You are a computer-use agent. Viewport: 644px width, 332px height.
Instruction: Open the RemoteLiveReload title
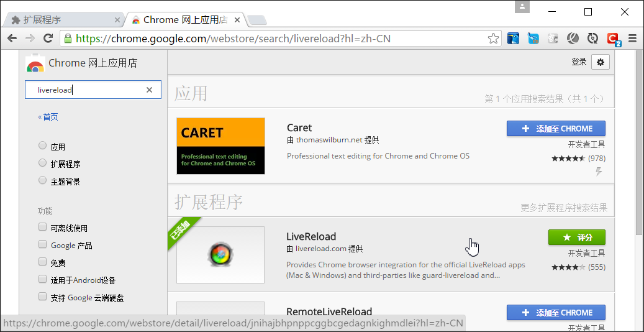click(329, 311)
